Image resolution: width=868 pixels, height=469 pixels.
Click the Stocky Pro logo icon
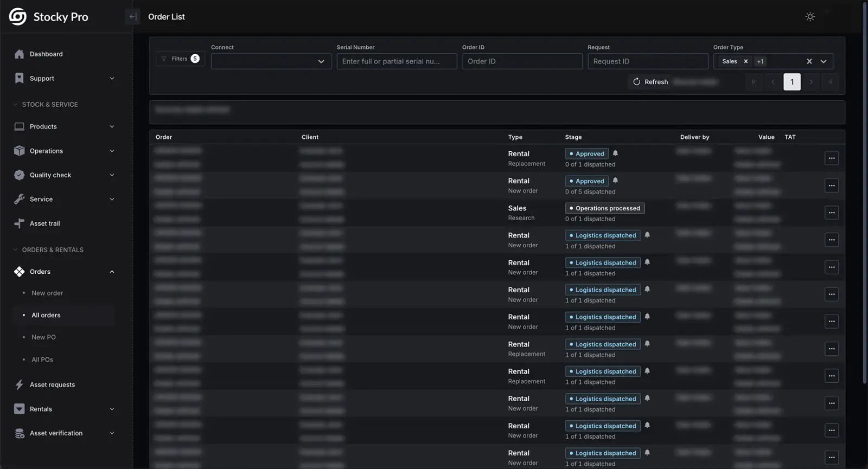pos(17,17)
